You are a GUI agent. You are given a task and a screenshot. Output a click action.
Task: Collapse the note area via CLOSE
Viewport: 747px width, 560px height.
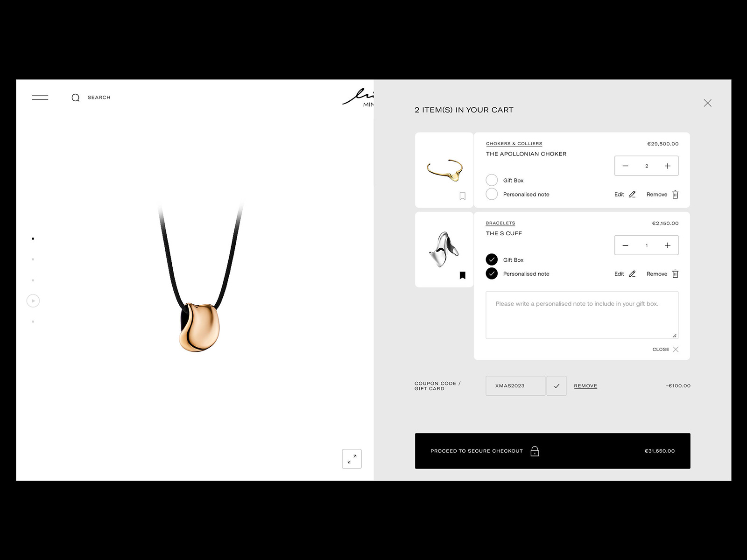(665, 349)
